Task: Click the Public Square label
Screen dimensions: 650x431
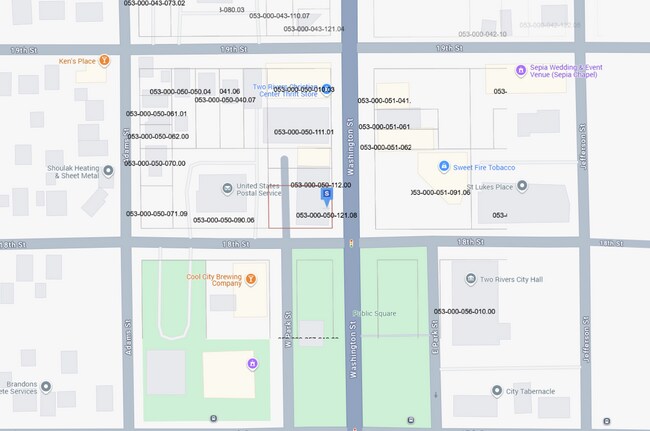Action: click(372, 313)
